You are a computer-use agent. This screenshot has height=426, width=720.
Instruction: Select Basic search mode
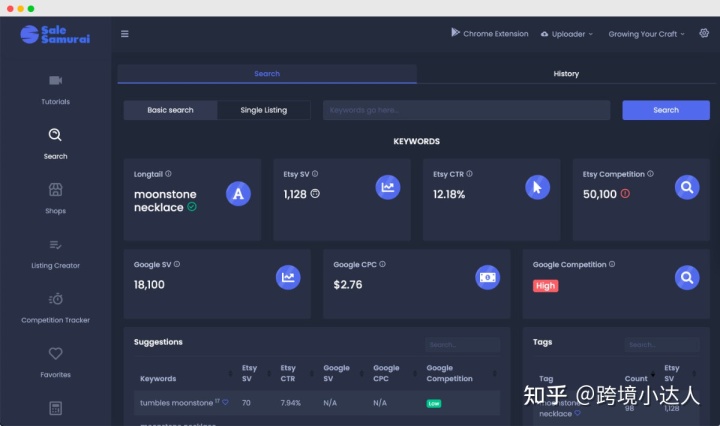click(170, 110)
